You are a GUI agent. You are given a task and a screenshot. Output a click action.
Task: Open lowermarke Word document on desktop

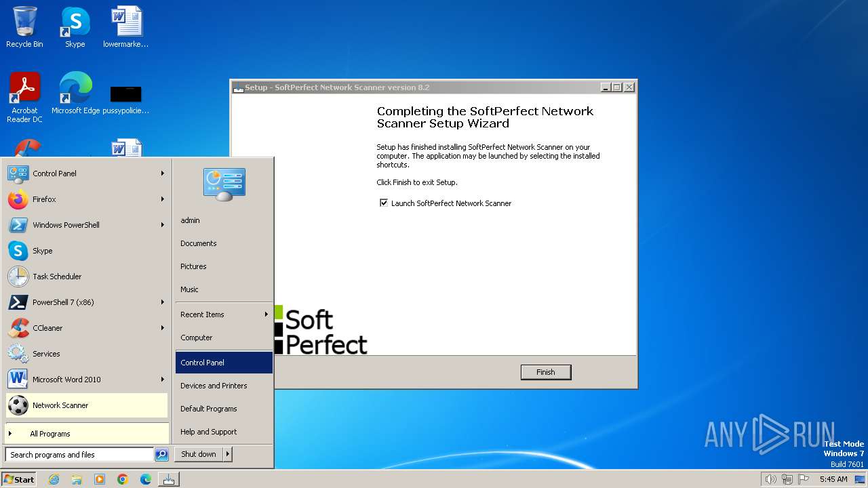pyautogui.click(x=126, y=27)
